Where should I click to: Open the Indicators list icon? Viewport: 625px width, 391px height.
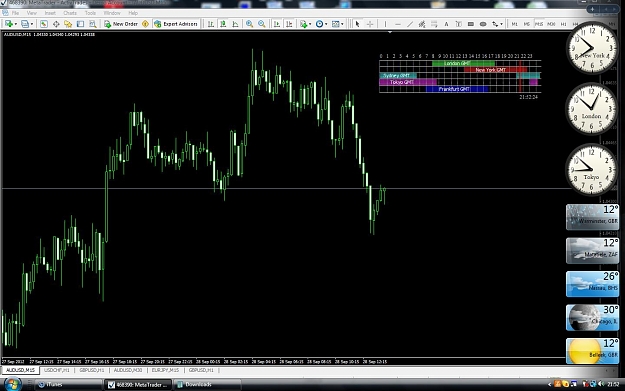[x=304, y=24]
